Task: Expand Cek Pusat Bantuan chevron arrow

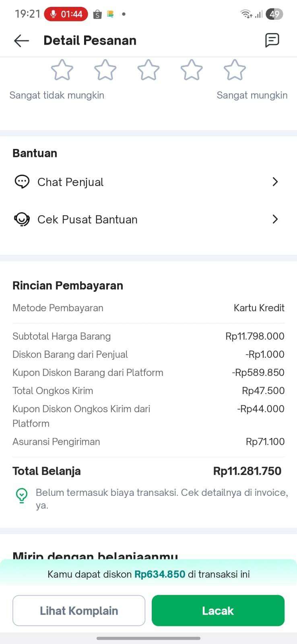Action: 275,219
